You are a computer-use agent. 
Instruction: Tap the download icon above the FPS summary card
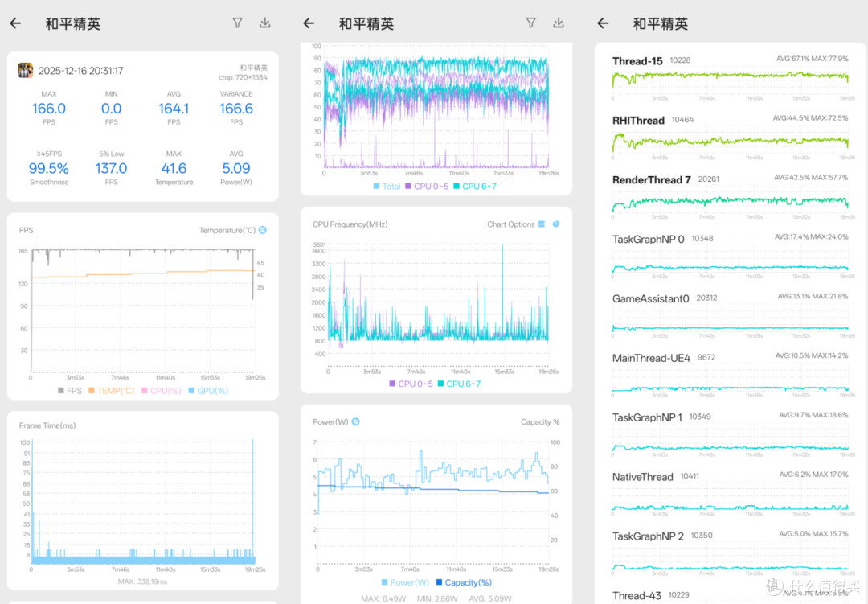pyautogui.click(x=265, y=23)
